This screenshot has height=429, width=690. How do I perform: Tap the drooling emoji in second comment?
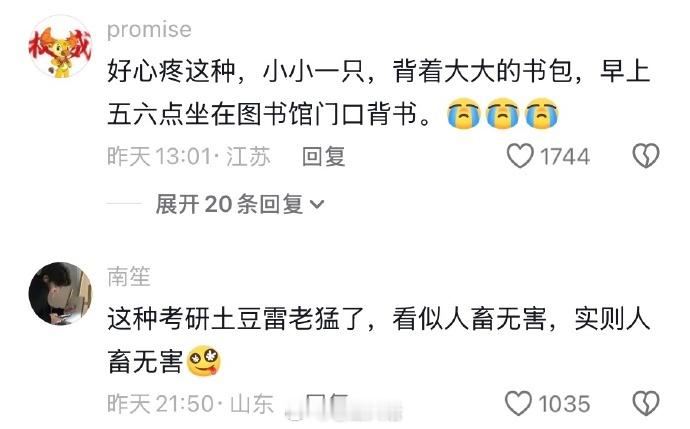pos(204,362)
